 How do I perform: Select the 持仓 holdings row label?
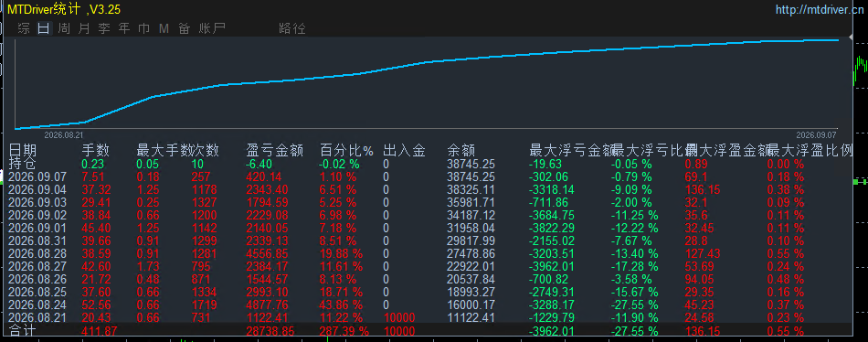(23, 164)
